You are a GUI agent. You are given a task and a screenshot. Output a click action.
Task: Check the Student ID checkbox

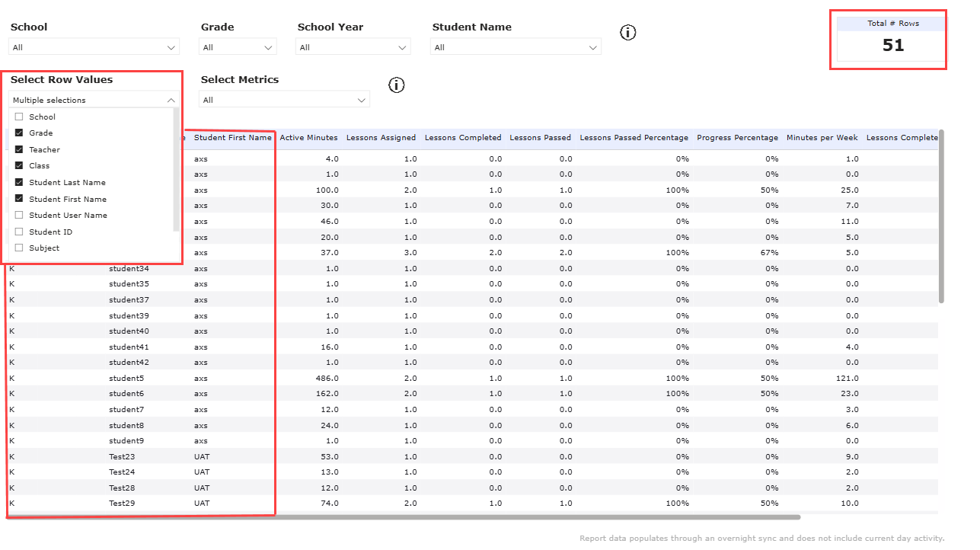(x=18, y=232)
